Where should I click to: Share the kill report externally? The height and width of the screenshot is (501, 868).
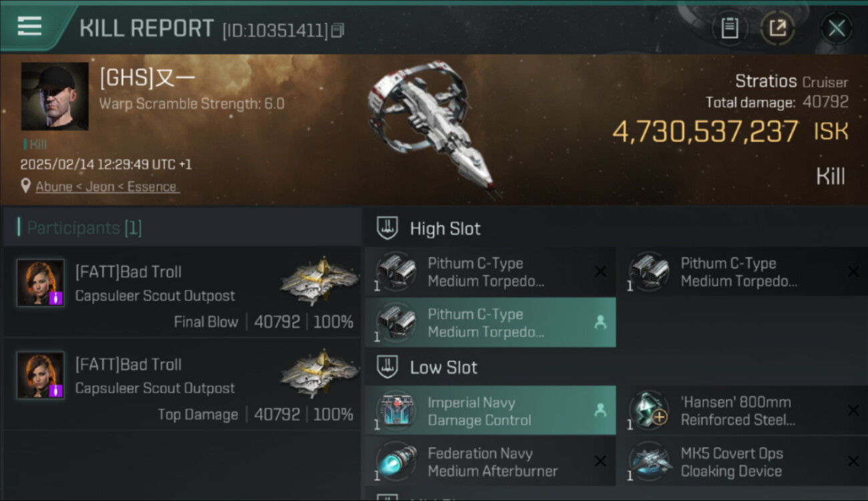778,28
